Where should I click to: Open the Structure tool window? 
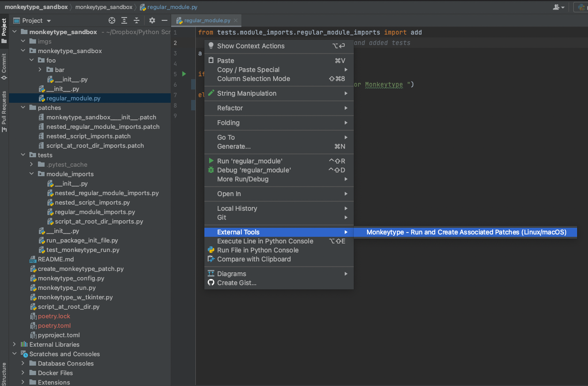(x=4, y=374)
